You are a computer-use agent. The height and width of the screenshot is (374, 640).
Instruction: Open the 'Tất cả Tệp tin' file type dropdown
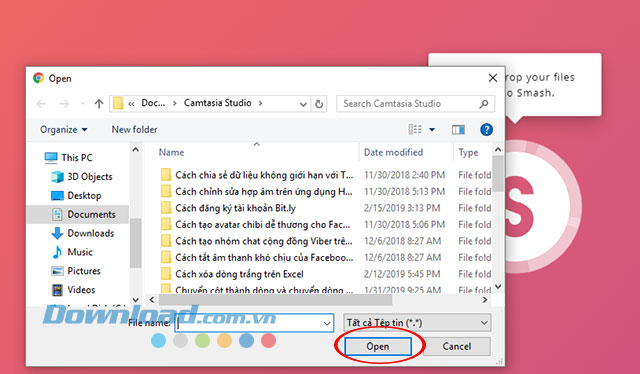point(417,323)
